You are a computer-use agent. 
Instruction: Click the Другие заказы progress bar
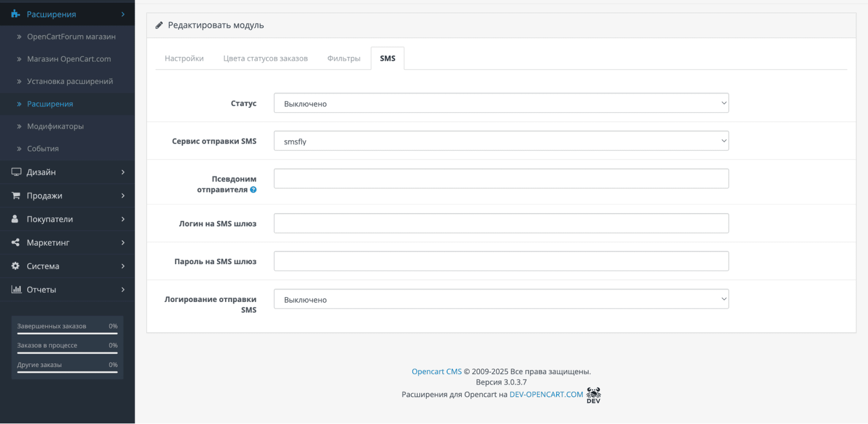pyautogui.click(x=67, y=372)
